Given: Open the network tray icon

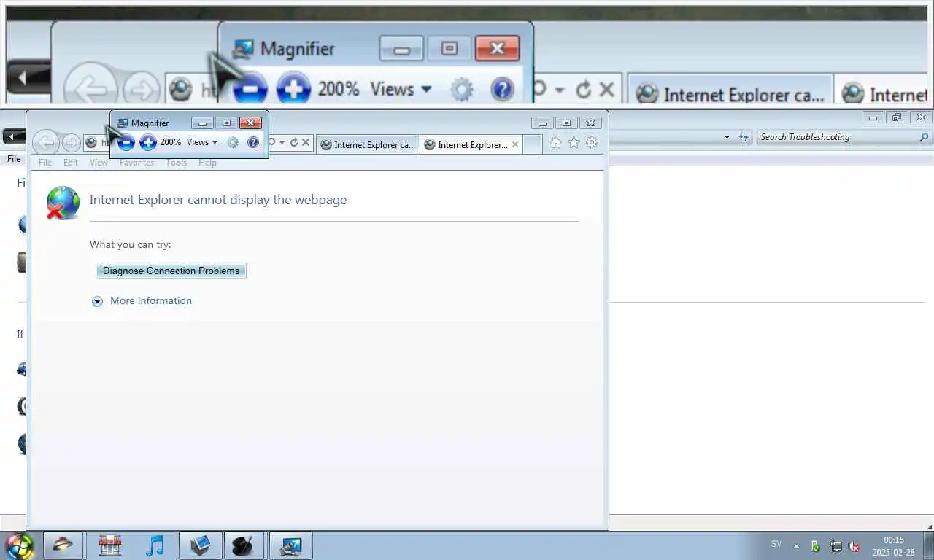Looking at the screenshot, I should click(x=835, y=545).
